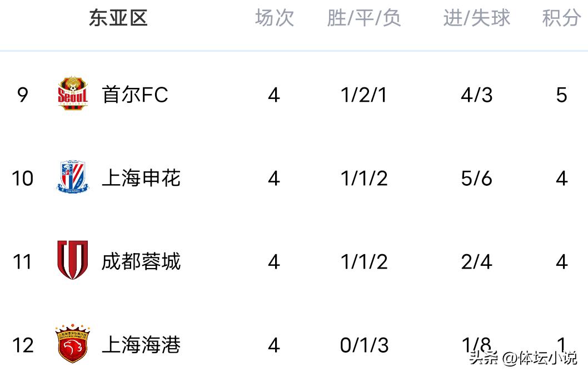Click rank number 10
Viewport: 588px width, 376px height.
coord(22,179)
